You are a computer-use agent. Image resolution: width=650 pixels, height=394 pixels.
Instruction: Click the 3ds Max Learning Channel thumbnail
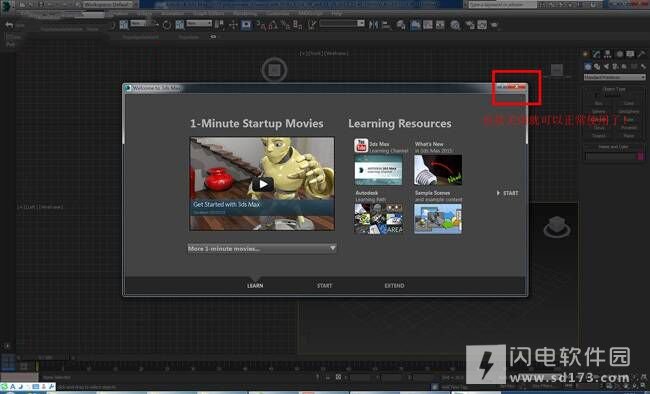(378, 170)
